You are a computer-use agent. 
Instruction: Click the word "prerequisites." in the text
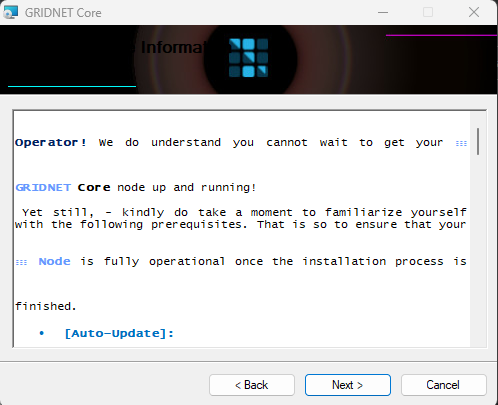[199, 225]
